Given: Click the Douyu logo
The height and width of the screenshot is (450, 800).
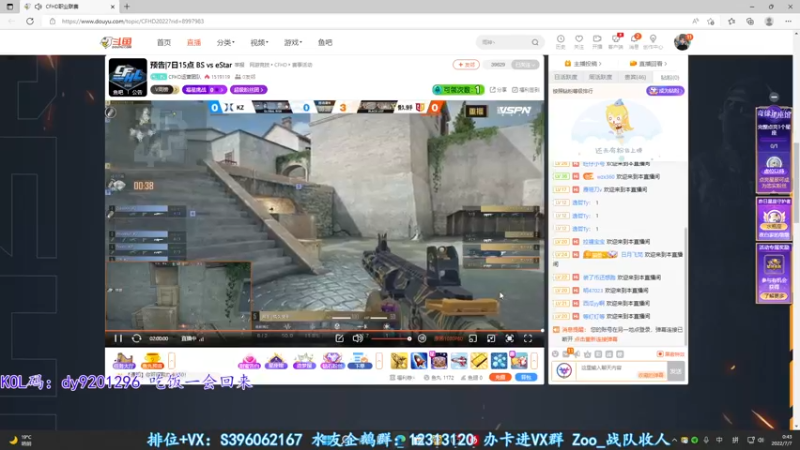Looking at the screenshot, I should point(116,42).
